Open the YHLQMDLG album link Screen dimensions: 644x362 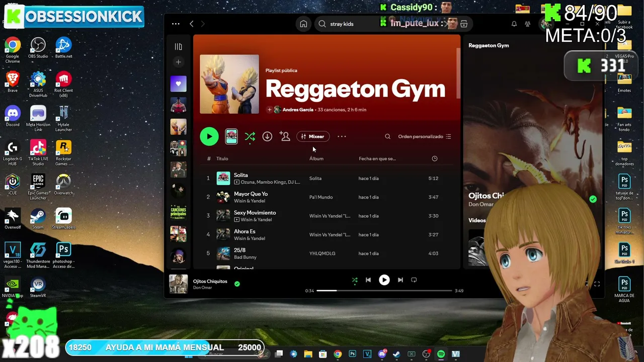[x=322, y=253]
